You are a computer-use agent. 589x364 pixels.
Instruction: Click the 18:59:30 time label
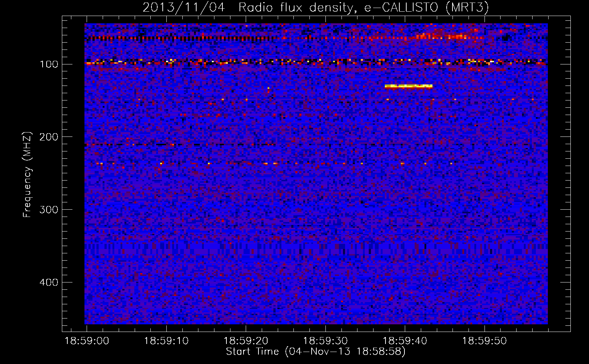pos(325,341)
